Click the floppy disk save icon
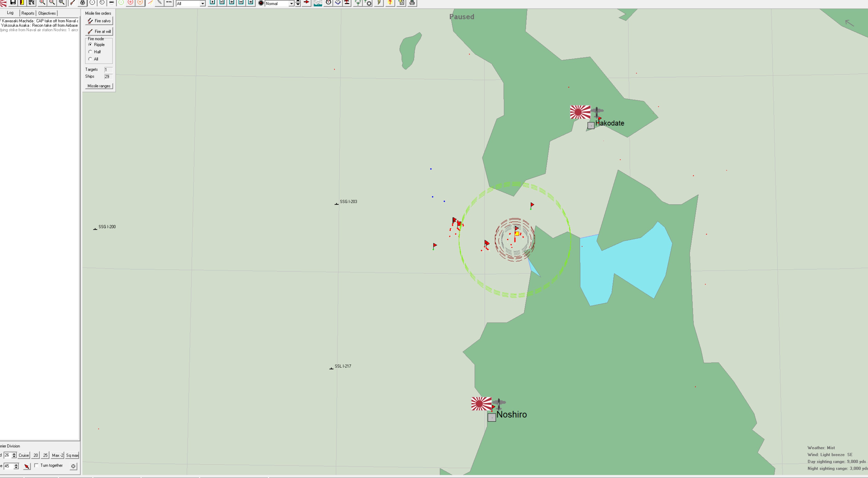Screen dimensions: 868x478 [13, 3]
